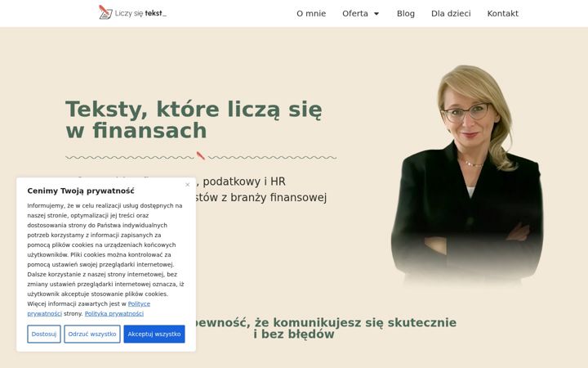Click the text komunikujesz się skutecznie
Screen dimensions: 588x368
(x=364, y=322)
